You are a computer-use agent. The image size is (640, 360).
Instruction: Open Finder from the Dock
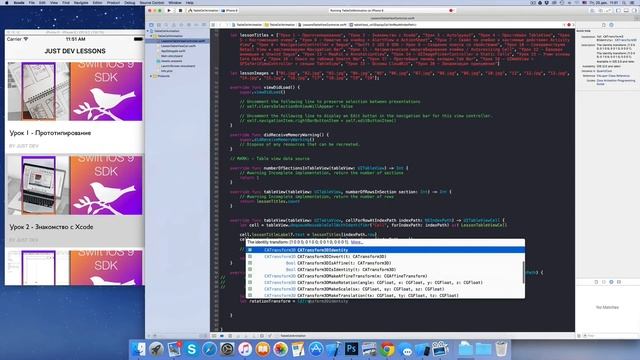pos(139,349)
